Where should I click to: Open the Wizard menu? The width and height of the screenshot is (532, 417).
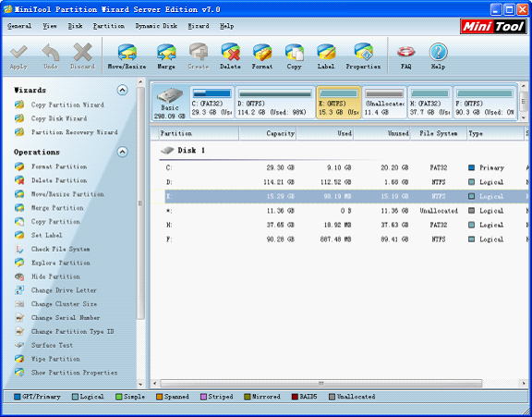tap(199, 26)
